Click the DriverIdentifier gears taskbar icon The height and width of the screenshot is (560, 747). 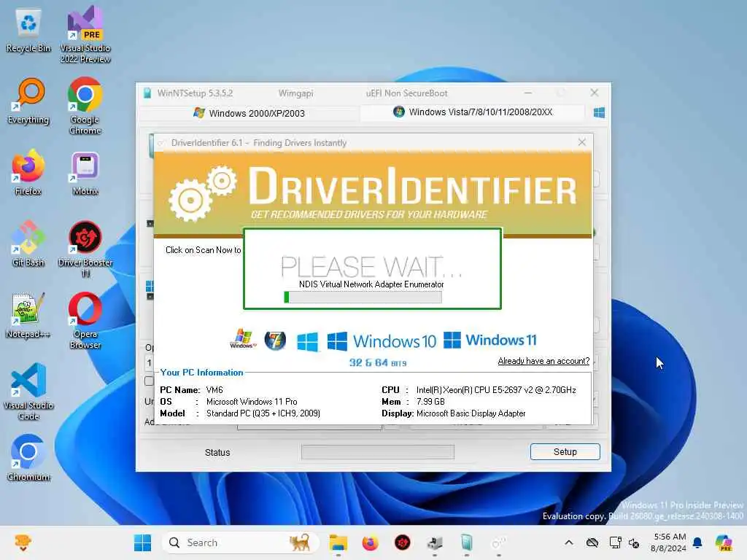click(499, 542)
